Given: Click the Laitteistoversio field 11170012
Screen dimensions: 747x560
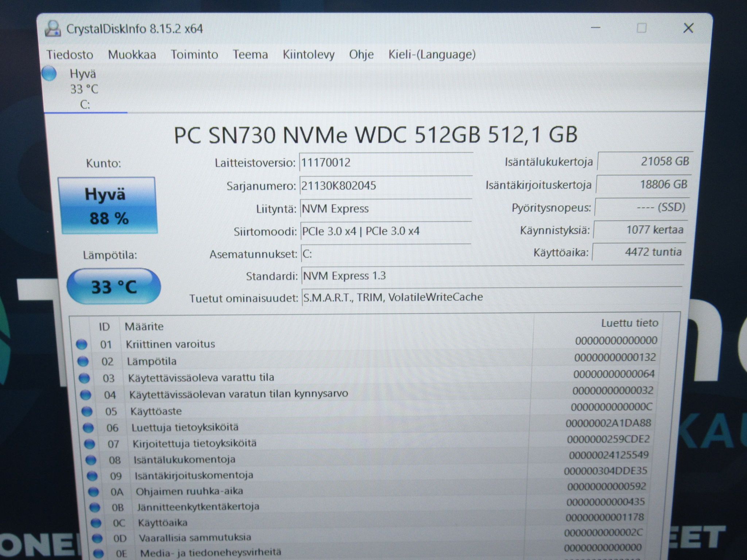Looking at the screenshot, I should click(x=386, y=163).
